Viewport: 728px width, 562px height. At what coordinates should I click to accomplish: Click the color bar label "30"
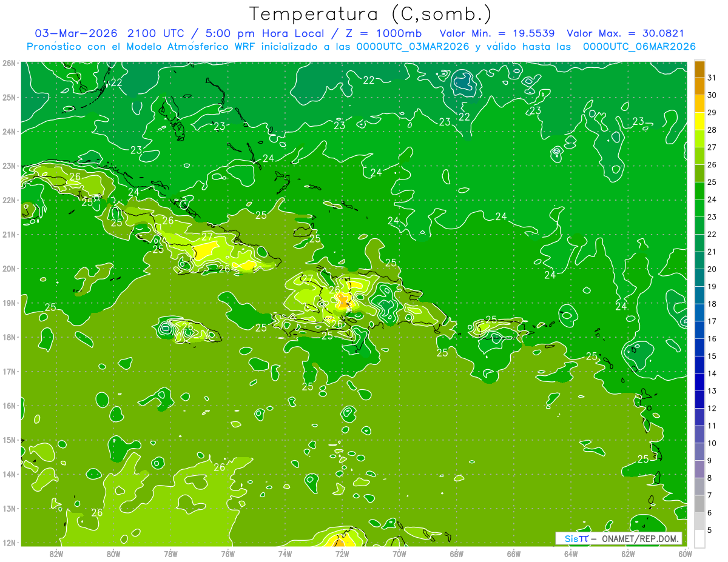point(712,95)
